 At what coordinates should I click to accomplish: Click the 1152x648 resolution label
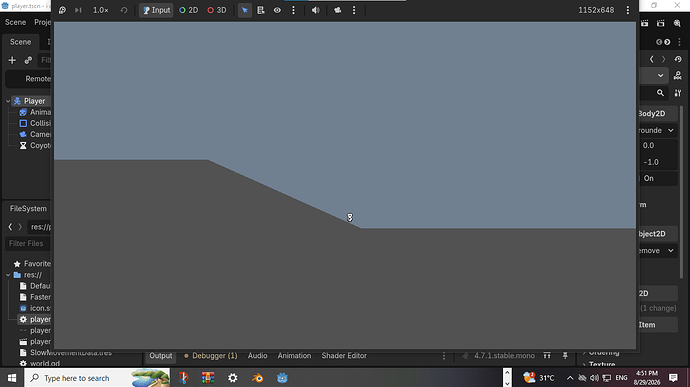(x=596, y=10)
